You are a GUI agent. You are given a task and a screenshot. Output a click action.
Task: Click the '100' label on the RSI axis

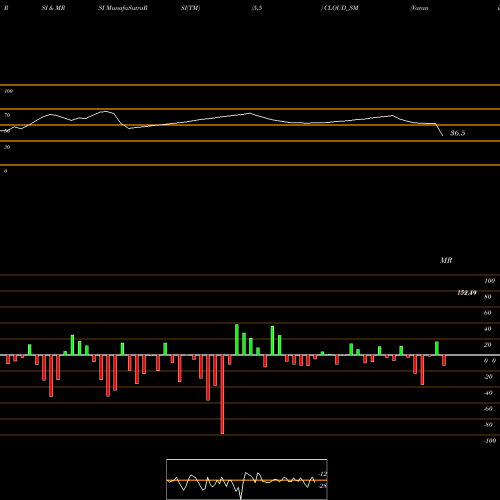pyautogui.click(x=8, y=91)
